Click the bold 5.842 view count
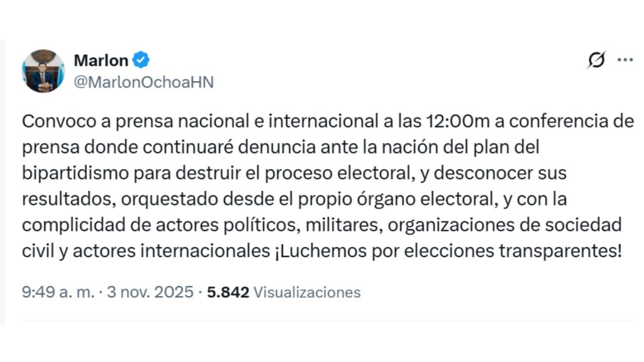Image resolution: width=644 pixels, height=362 pixels. 227,292
